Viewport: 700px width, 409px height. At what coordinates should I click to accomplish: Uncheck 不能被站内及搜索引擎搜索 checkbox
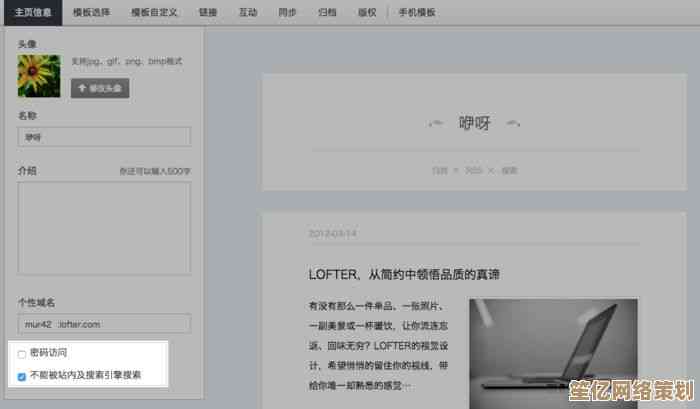click(x=22, y=376)
